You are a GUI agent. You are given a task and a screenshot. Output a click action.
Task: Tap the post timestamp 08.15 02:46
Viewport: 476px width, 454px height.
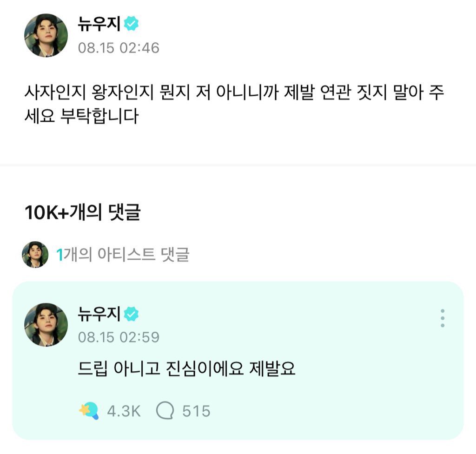pyautogui.click(x=119, y=47)
